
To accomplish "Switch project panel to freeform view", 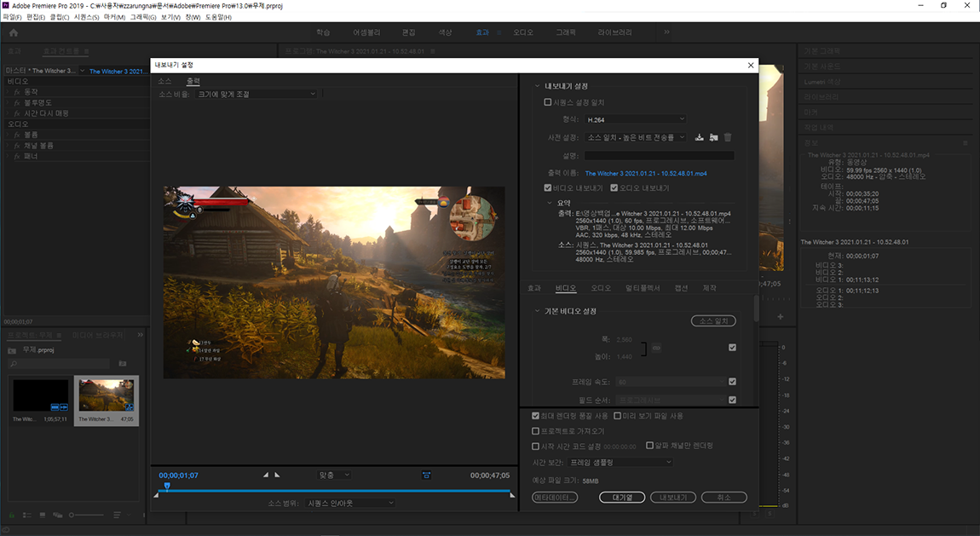I will 57,515.
